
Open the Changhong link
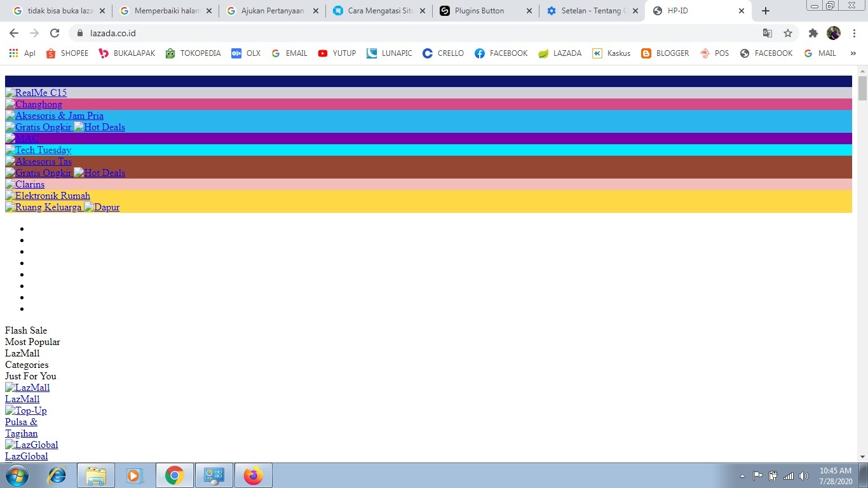[34, 104]
